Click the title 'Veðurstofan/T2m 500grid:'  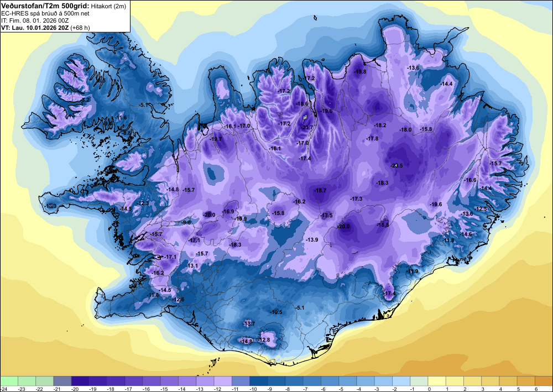45,5
